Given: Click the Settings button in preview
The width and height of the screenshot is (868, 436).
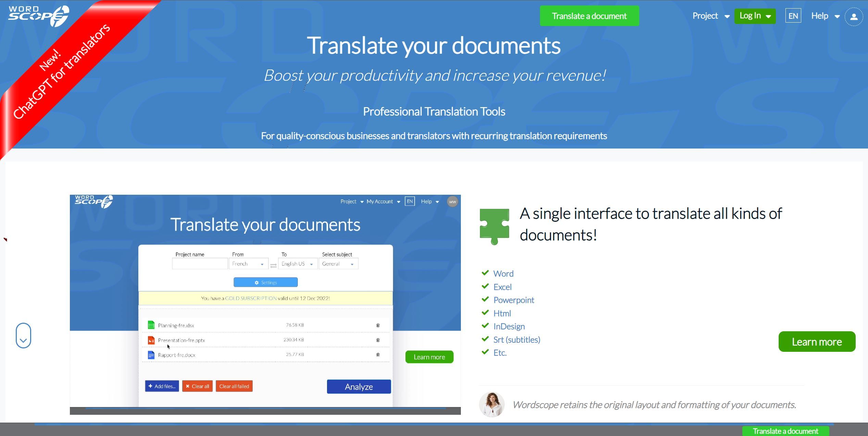Looking at the screenshot, I should pos(266,282).
